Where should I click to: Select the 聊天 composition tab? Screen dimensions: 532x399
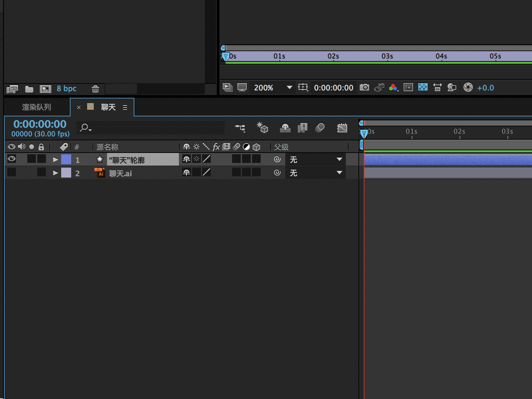[x=108, y=107]
